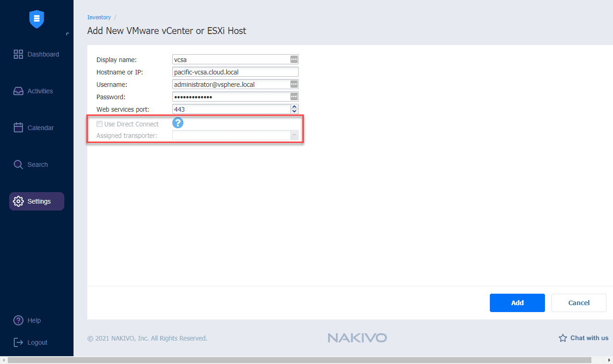Open the Help menu

[x=28, y=320]
